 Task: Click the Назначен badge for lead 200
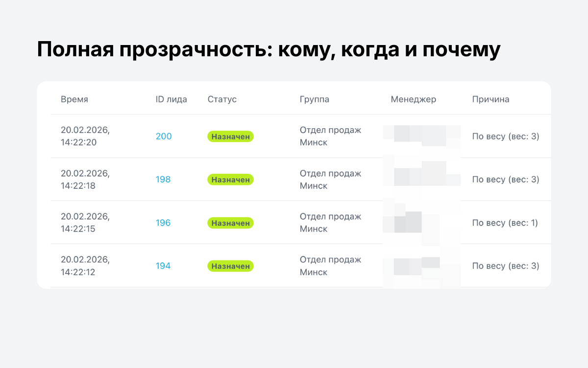coord(230,137)
